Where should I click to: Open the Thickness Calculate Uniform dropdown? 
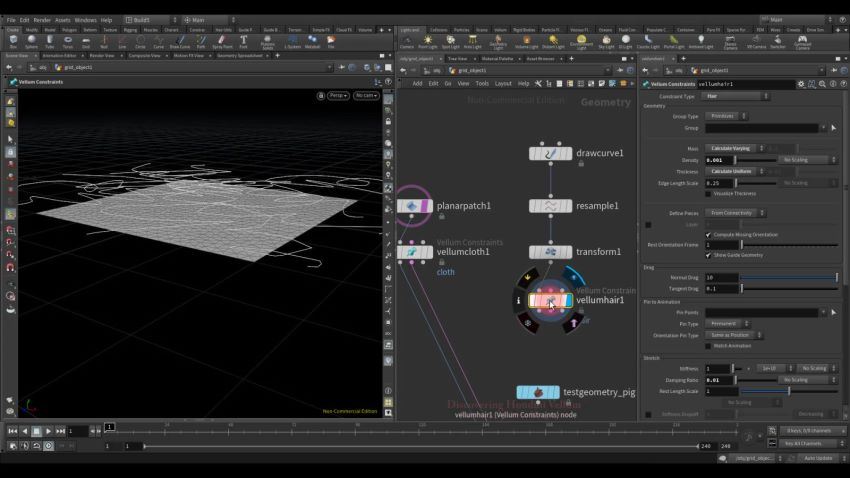tap(735, 171)
